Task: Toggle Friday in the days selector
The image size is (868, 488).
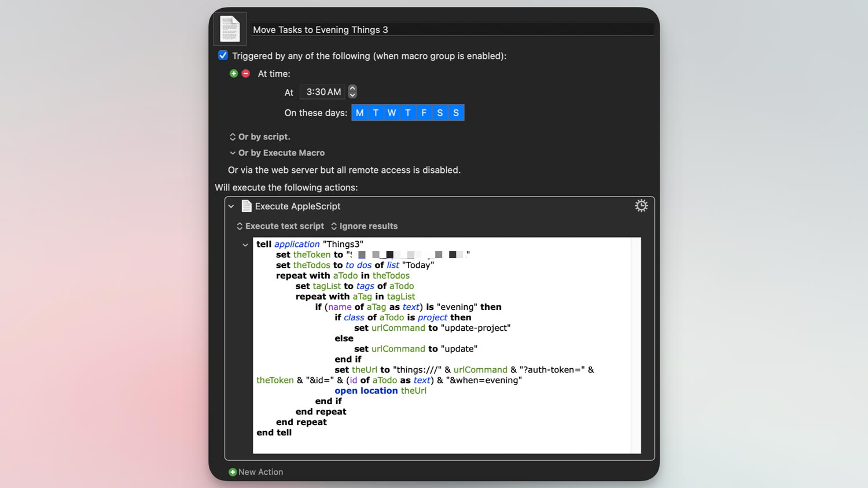Action: (424, 113)
